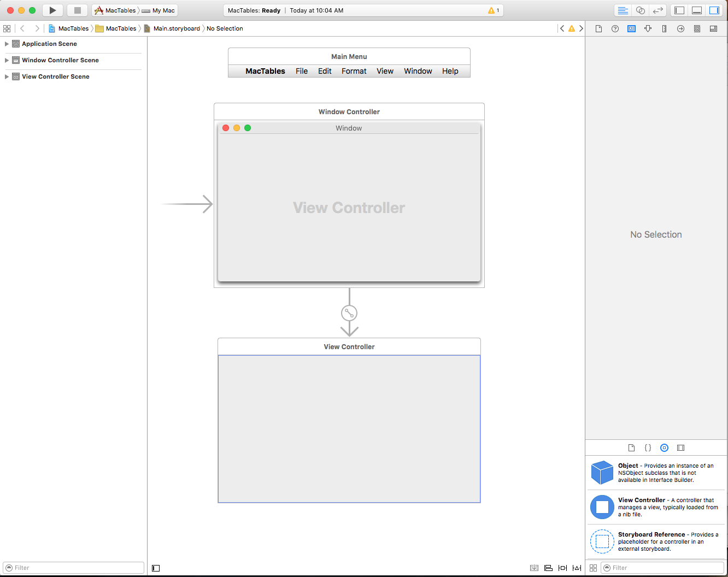Open the Code Snippet library
This screenshot has width=728, height=577.
coord(648,448)
